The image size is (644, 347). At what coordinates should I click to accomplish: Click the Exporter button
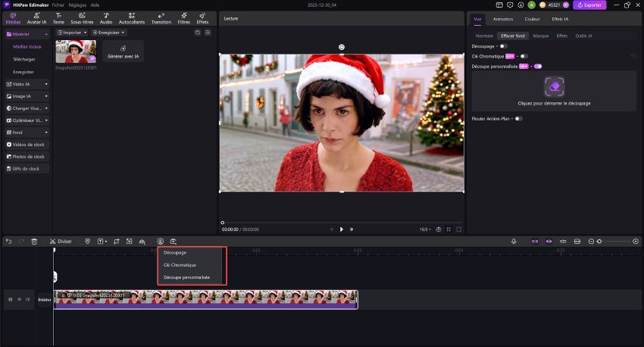(x=589, y=5)
